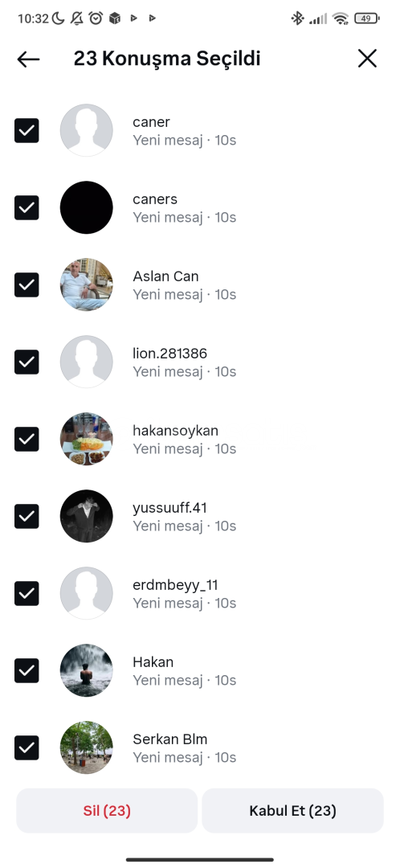400x868 pixels.
Task: Toggle the Serkan Blm checkbox
Action: 27,747
